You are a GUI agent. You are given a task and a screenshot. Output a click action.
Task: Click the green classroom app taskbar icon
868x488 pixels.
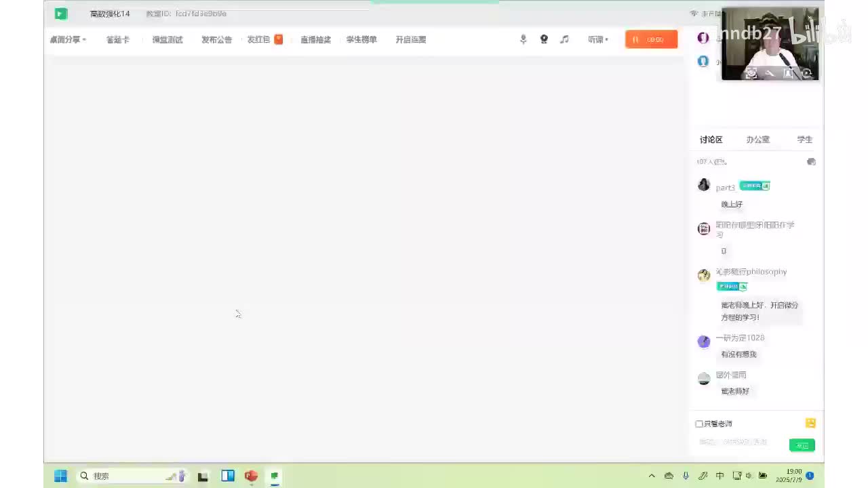[x=275, y=476]
